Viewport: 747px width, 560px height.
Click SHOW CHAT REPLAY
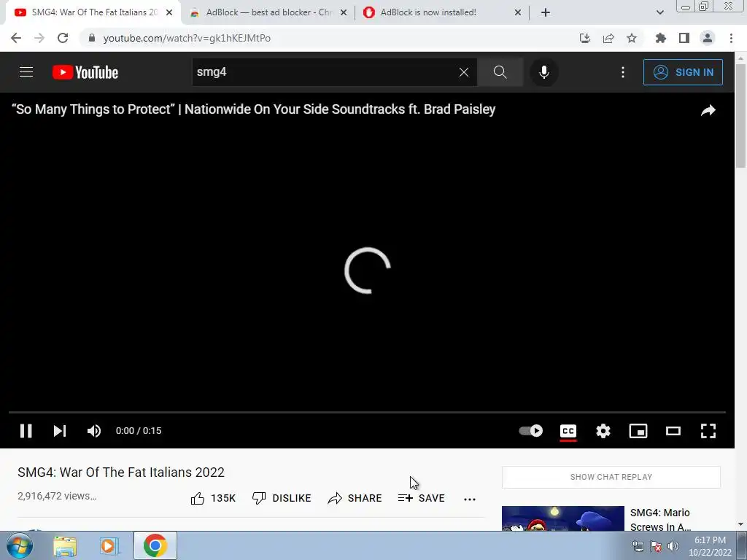[611, 477]
